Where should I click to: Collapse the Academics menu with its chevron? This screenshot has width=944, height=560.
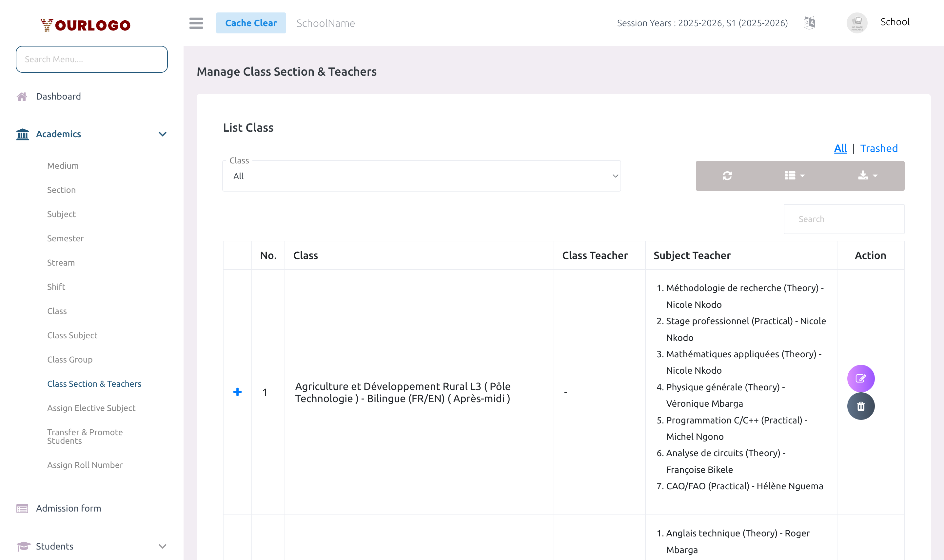coord(162,134)
